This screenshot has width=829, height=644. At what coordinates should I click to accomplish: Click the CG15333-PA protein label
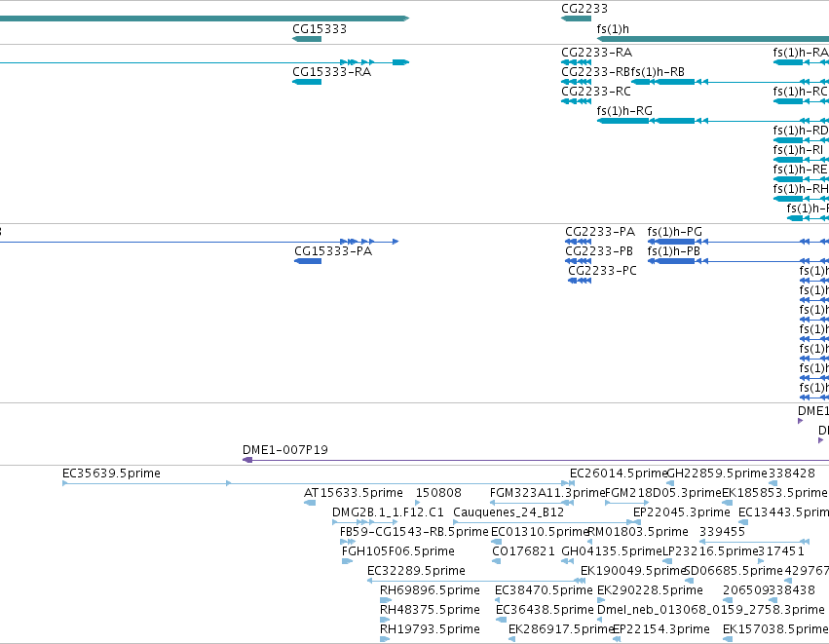point(333,251)
